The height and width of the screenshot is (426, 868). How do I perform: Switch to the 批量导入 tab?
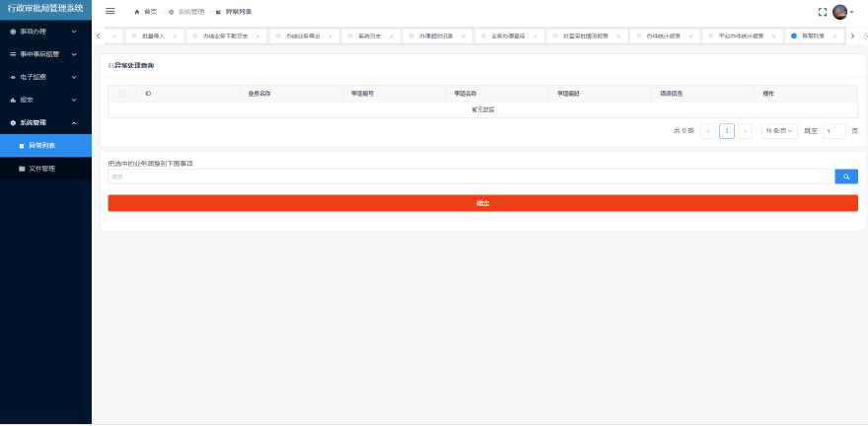pos(153,35)
